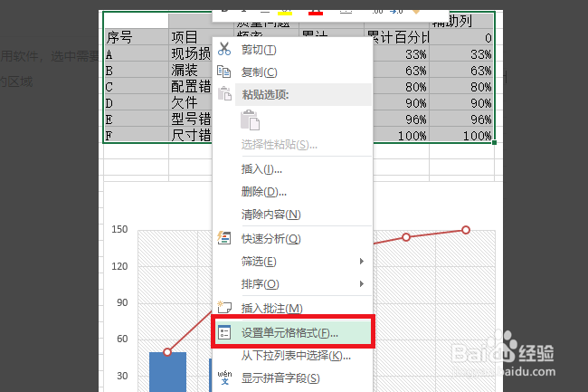Image resolution: width=588 pixels, height=392 pixels.
Task: Click the 120 label on chart axis
Action: [119, 266]
